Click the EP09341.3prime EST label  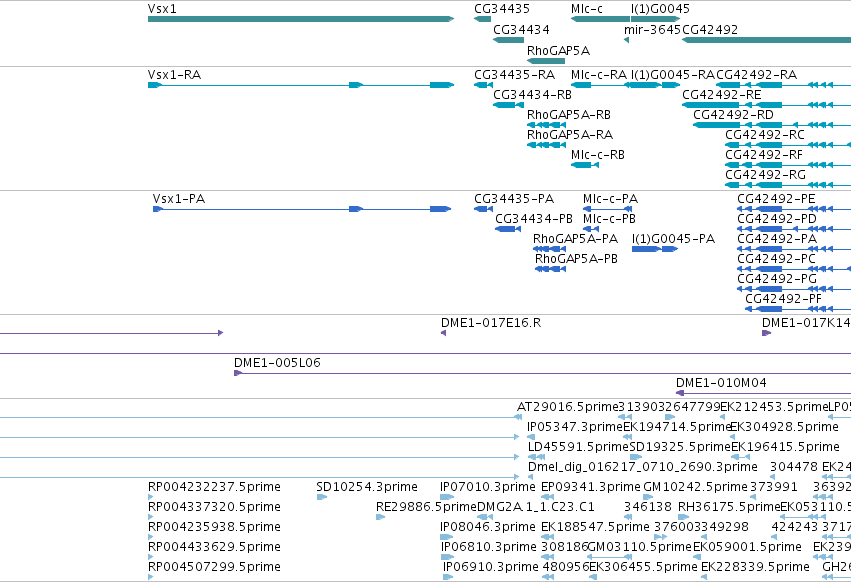click(591, 487)
